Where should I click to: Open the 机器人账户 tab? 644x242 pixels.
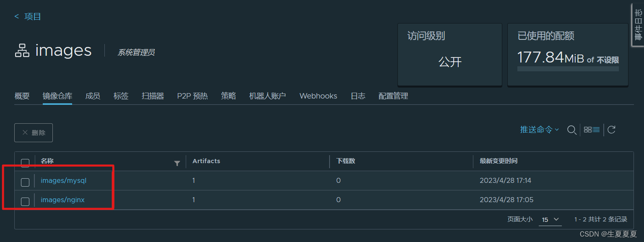pyautogui.click(x=267, y=96)
